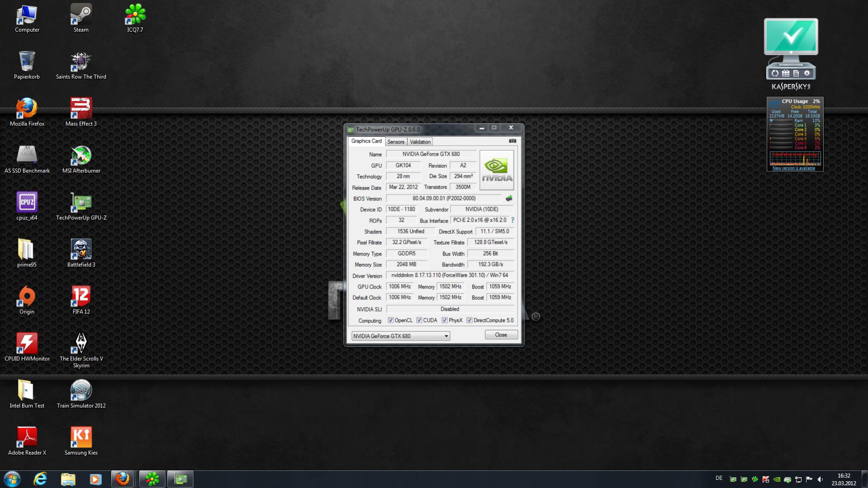The height and width of the screenshot is (488, 868).
Task: Switch to the Validation tab
Action: [420, 142]
